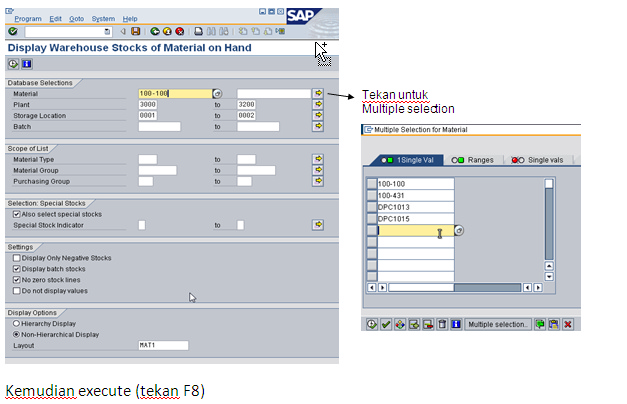627x404 pixels.
Task: Click the Execute clock icon below title
Action: pyautogui.click(x=13, y=63)
